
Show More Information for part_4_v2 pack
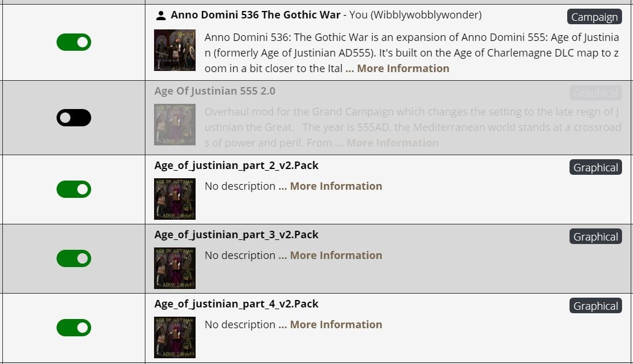[x=336, y=325]
